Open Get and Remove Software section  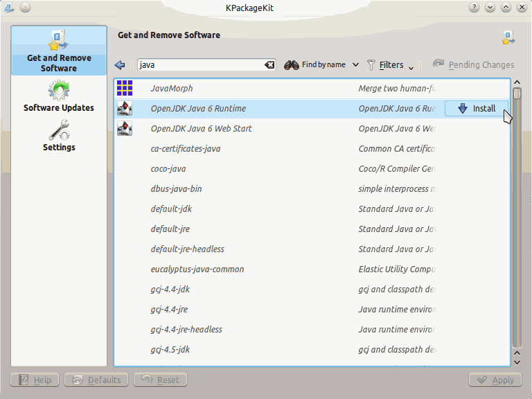[59, 51]
